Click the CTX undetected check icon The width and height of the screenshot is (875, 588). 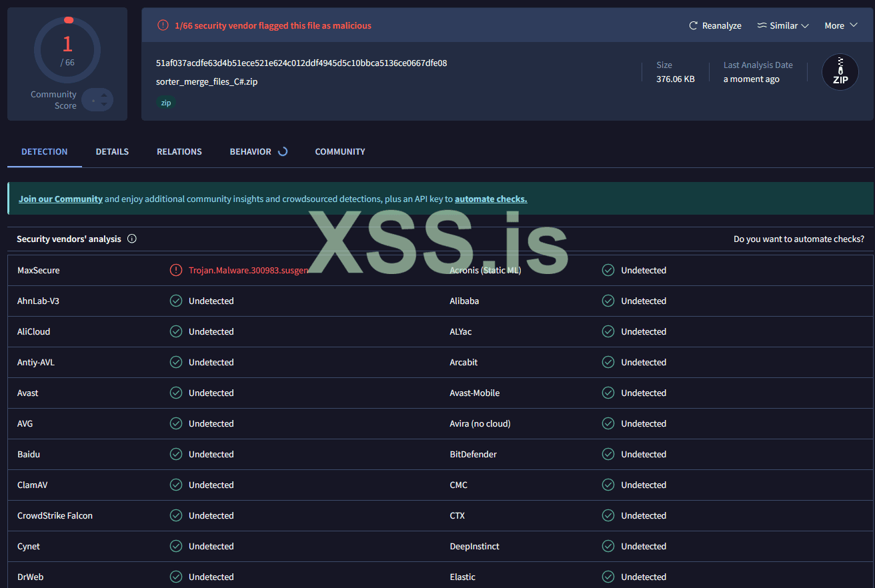[x=608, y=515]
